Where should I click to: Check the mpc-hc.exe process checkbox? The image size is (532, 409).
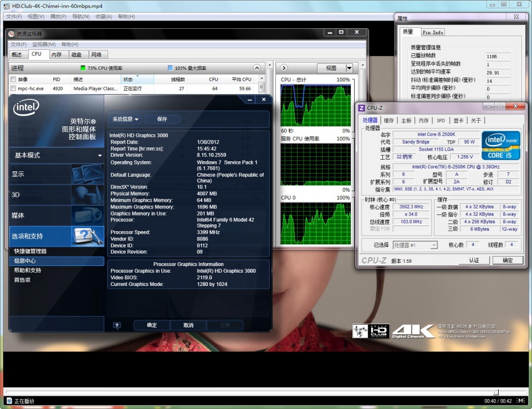point(13,89)
